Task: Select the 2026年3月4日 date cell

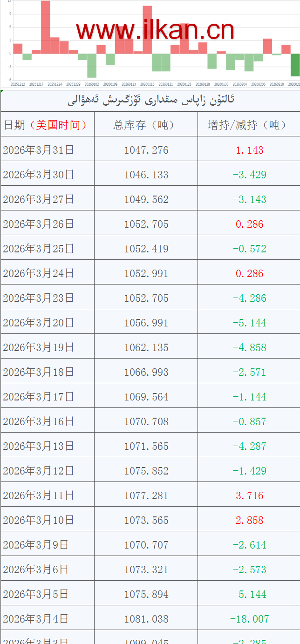Action: tap(36, 619)
